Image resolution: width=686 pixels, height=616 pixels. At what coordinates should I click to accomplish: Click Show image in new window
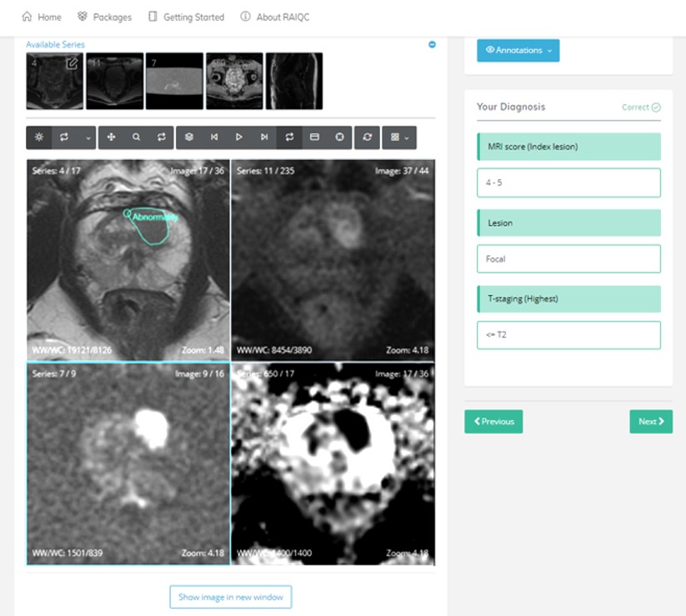tap(231, 597)
